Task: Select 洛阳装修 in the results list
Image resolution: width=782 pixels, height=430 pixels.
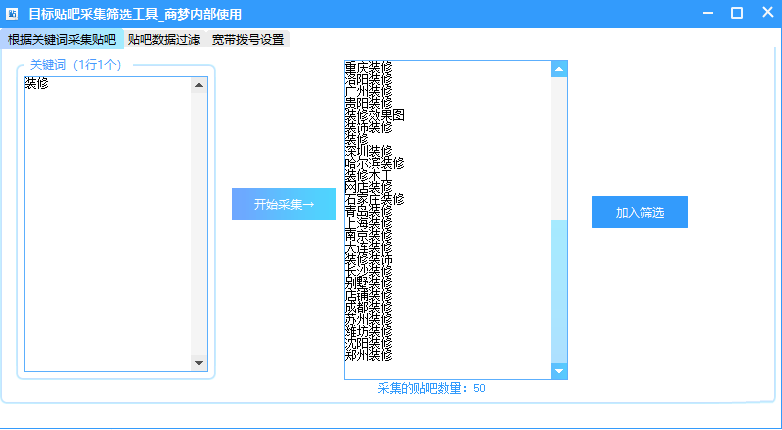Action: tap(369, 79)
